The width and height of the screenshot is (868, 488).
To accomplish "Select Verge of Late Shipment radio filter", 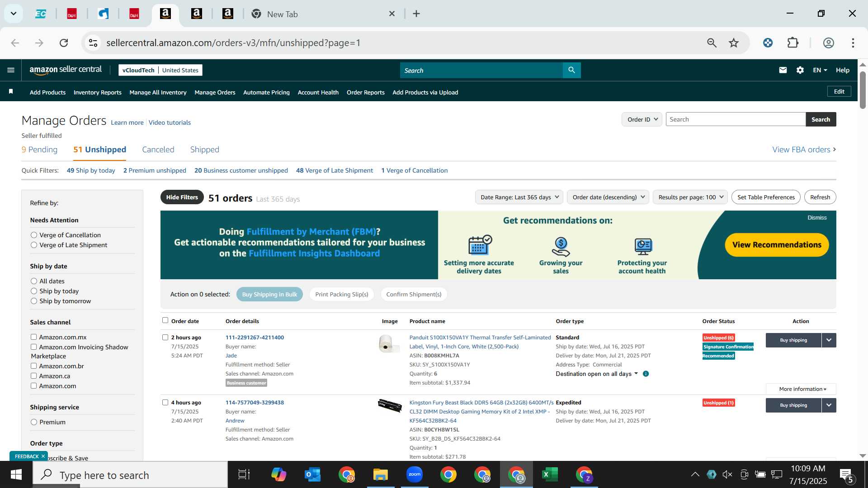I will tap(34, 245).
